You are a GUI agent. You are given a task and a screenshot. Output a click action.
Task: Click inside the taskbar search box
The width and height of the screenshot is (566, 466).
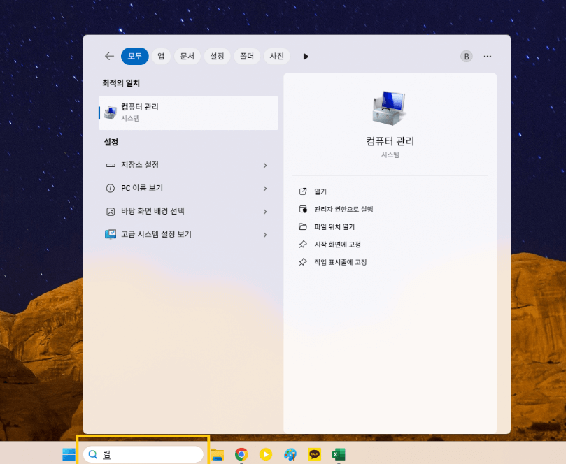tap(143, 454)
